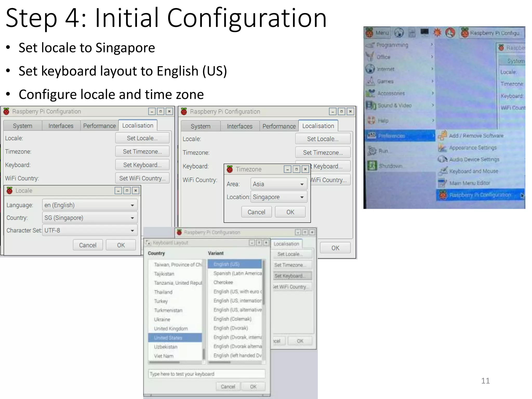Expand the Country SG (Singapore) dropdown
The width and height of the screenshot is (532, 399).
[90, 218]
